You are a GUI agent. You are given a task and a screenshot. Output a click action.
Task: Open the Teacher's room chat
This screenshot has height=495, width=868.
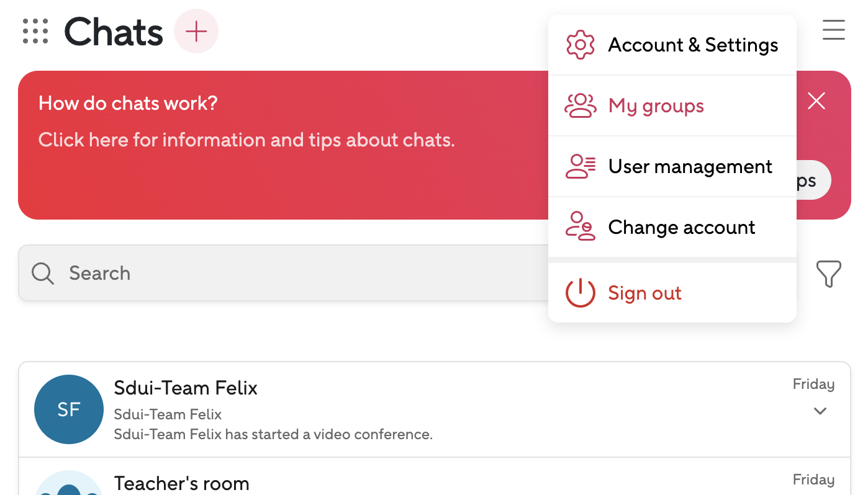coord(182,483)
